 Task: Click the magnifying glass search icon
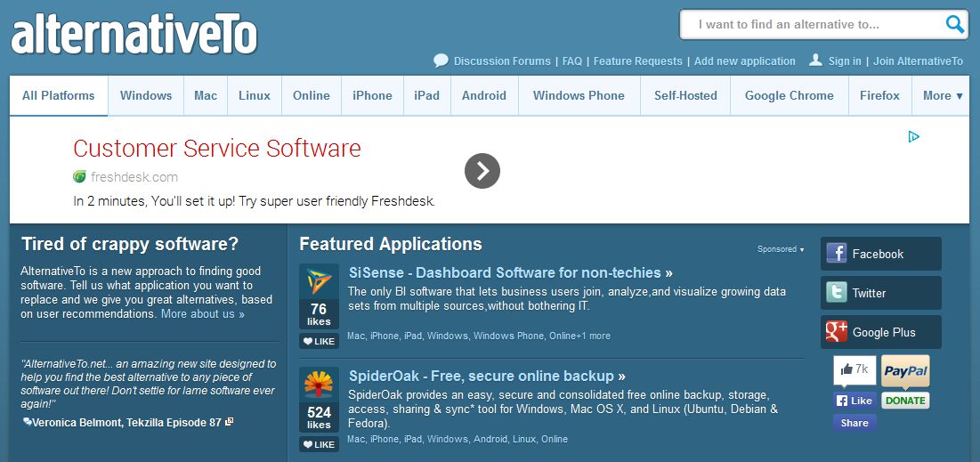[x=955, y=24]
